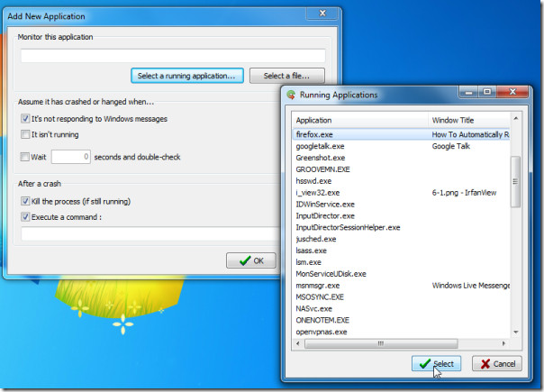Sort by the Application column header
This screenshot has height=392, width=544.
(x=359, y=120)
